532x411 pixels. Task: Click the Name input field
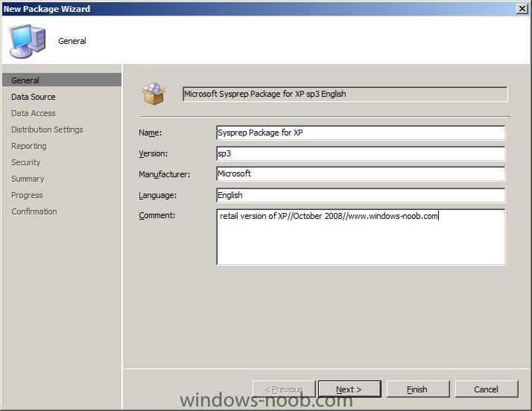(361, 133)
